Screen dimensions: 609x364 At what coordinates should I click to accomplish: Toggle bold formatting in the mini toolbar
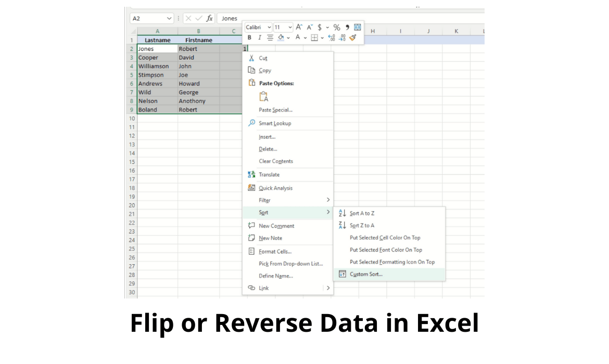pos(249,37)
